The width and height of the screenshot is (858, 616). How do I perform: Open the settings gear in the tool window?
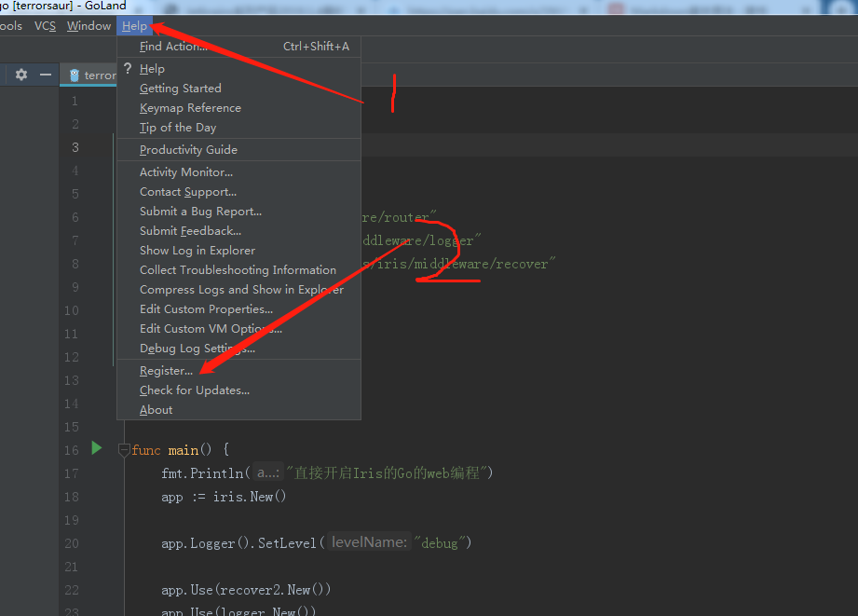(21, 75)
